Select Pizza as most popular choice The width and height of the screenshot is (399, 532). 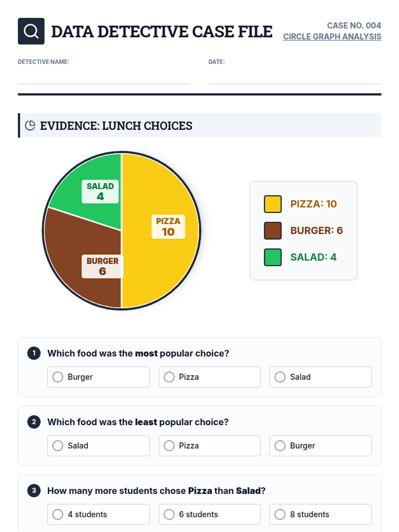click(209, 377)
